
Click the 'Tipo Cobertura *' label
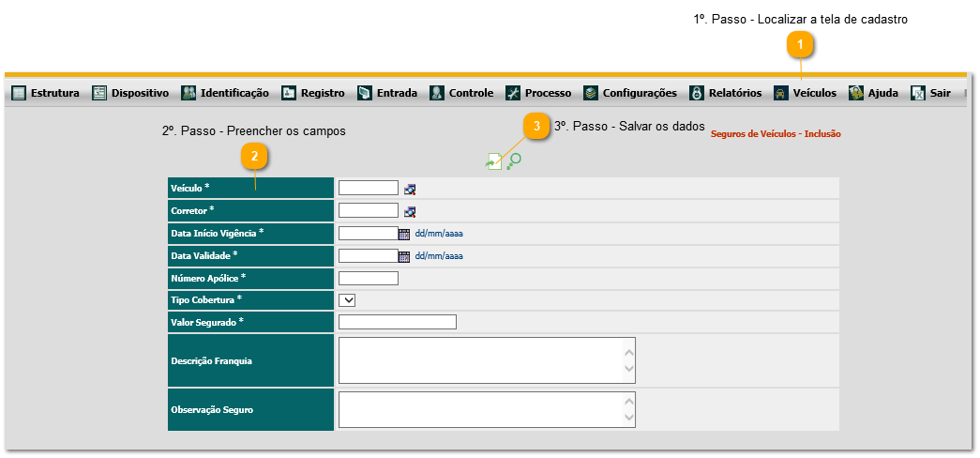click(x=206, y=300)
